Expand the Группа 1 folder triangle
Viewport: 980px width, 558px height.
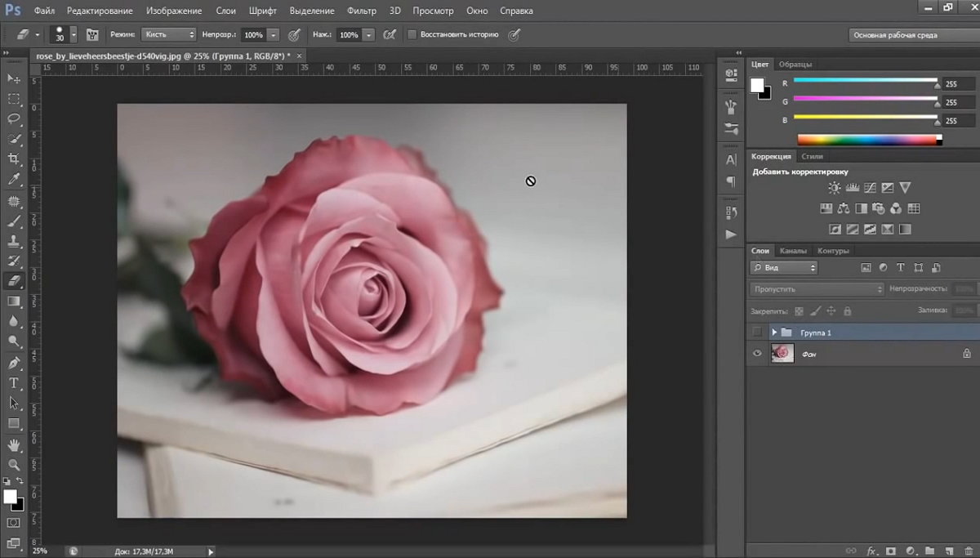click(x=774, y=333)
